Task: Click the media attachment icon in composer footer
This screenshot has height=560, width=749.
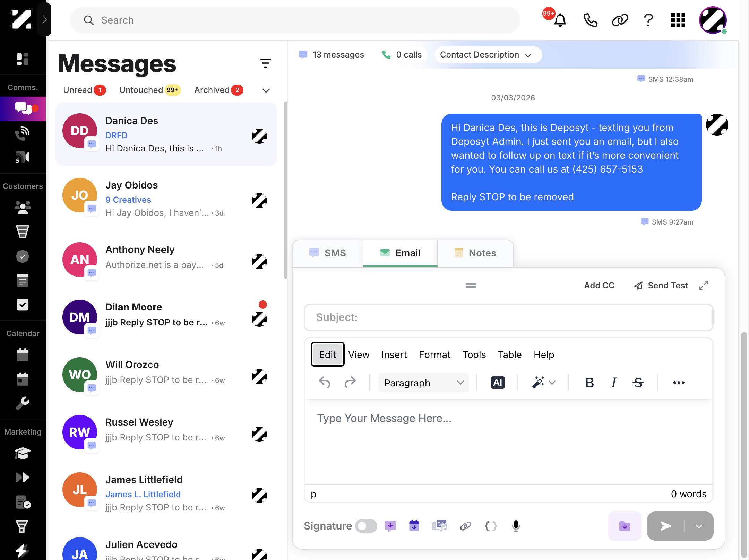Action: click(x=439, y=526)
